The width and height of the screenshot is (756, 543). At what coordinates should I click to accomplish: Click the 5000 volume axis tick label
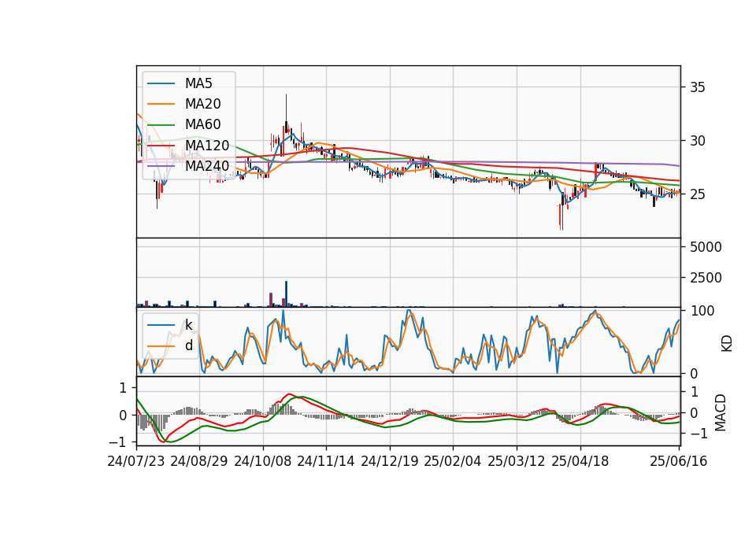coord(706,247)
